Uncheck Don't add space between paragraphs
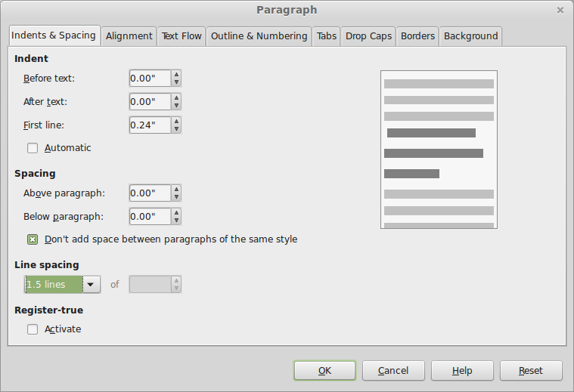The height and width of the screenshot is (392, 574). [33, 239]
